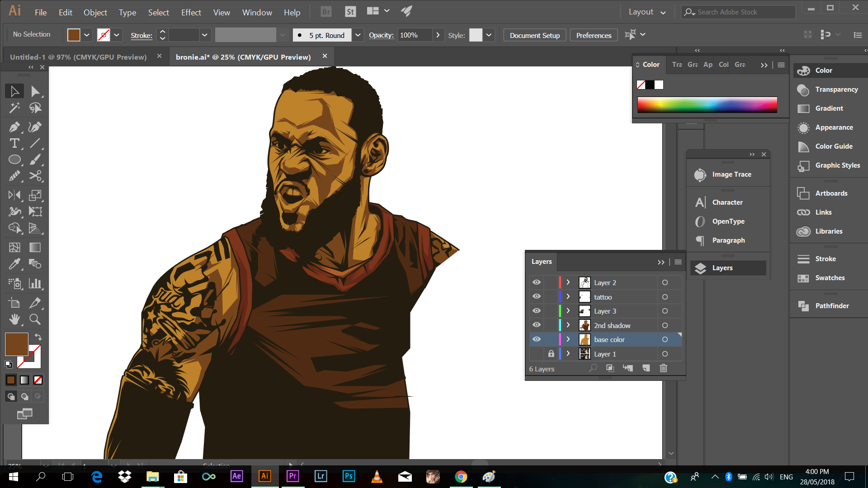
Task: Select the Paintbrush tool
Action: pyautogui.click(x=35, y=160)
